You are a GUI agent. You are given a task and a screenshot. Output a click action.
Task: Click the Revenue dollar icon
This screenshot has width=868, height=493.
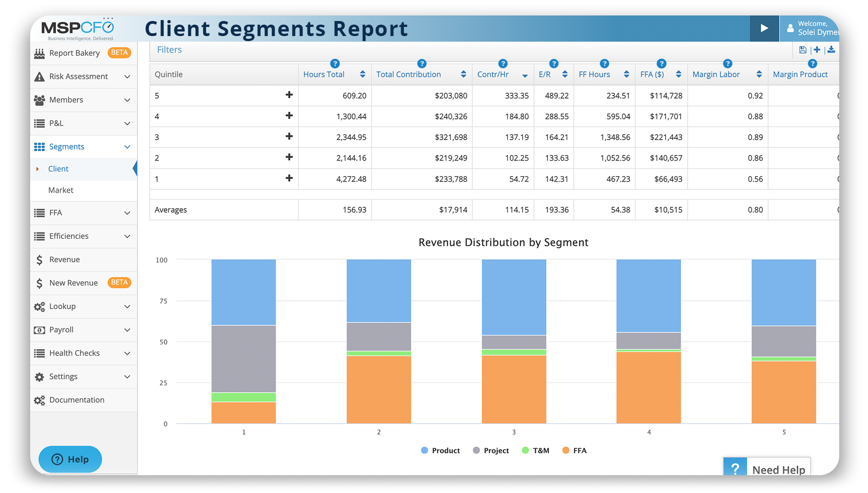[x=40, y=260]
